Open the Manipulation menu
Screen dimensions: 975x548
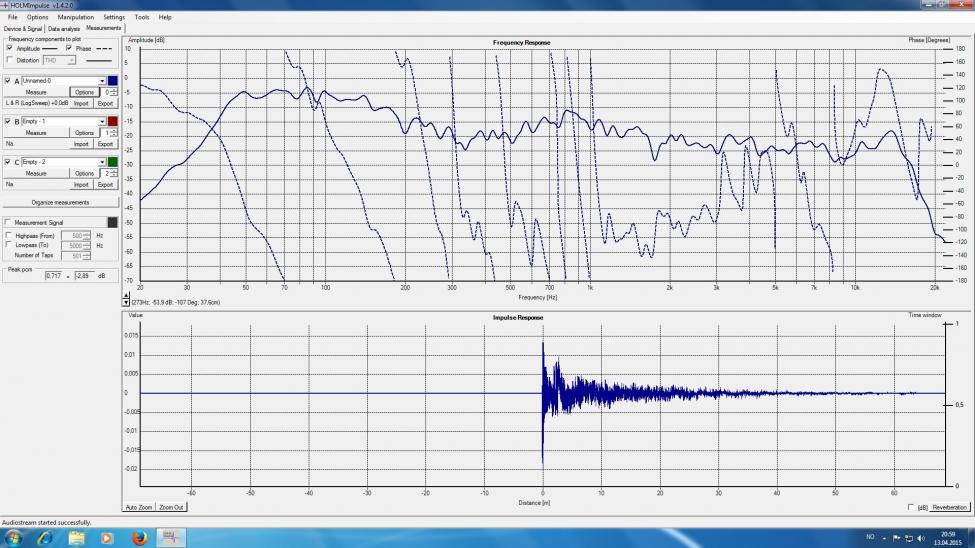(76, 17)
